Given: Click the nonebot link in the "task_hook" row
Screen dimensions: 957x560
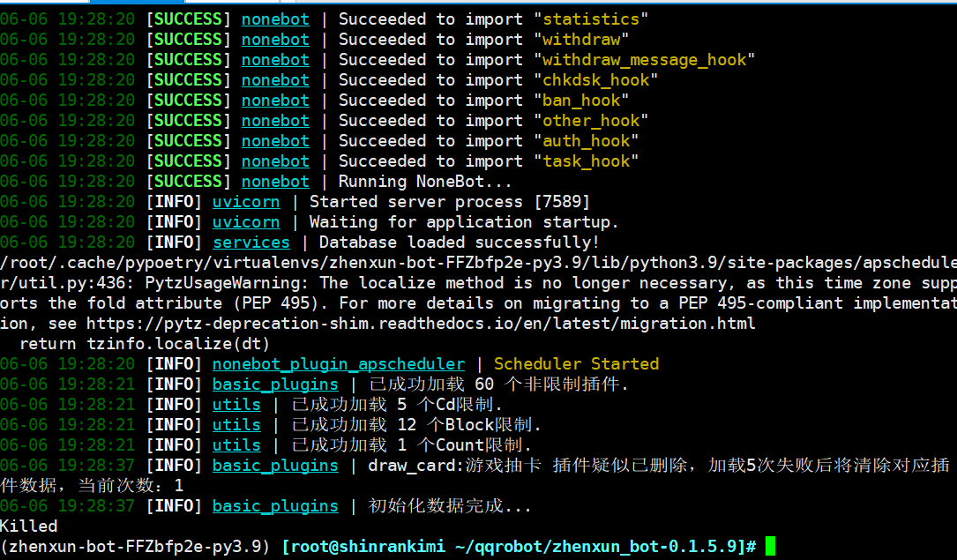Looking at the screenshot, I should [275, 161].
